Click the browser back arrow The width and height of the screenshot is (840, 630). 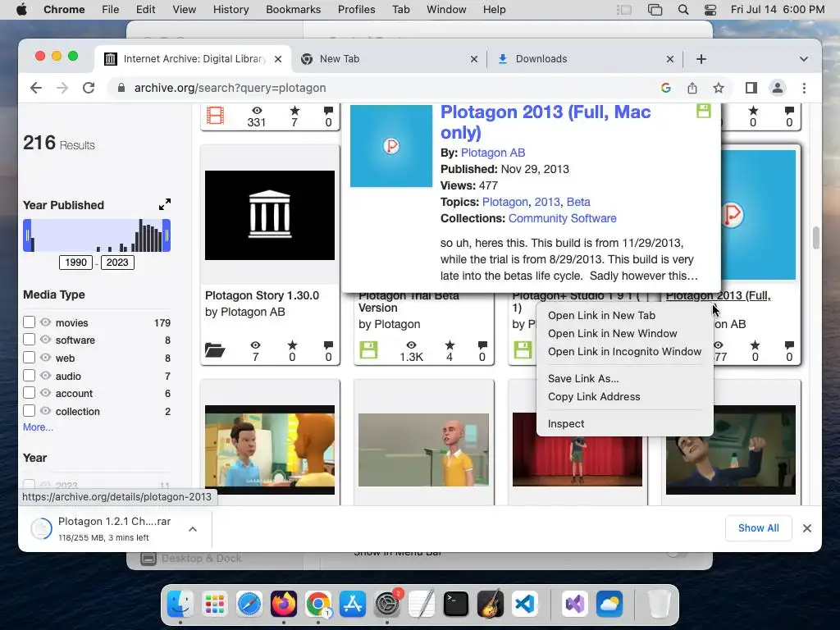click(36, 88)
